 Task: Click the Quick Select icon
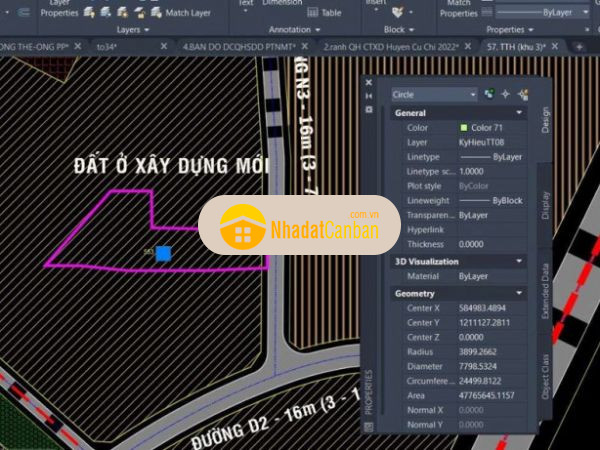click(x=523, y=94)
